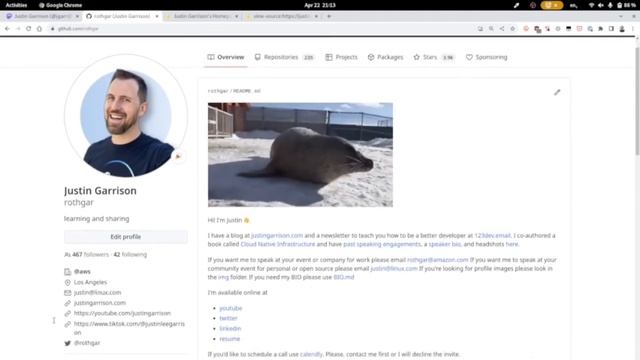Open the Stars tab

434,57
